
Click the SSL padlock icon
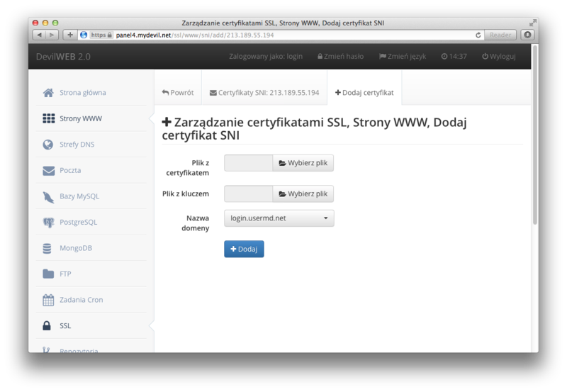pos(47,326)
